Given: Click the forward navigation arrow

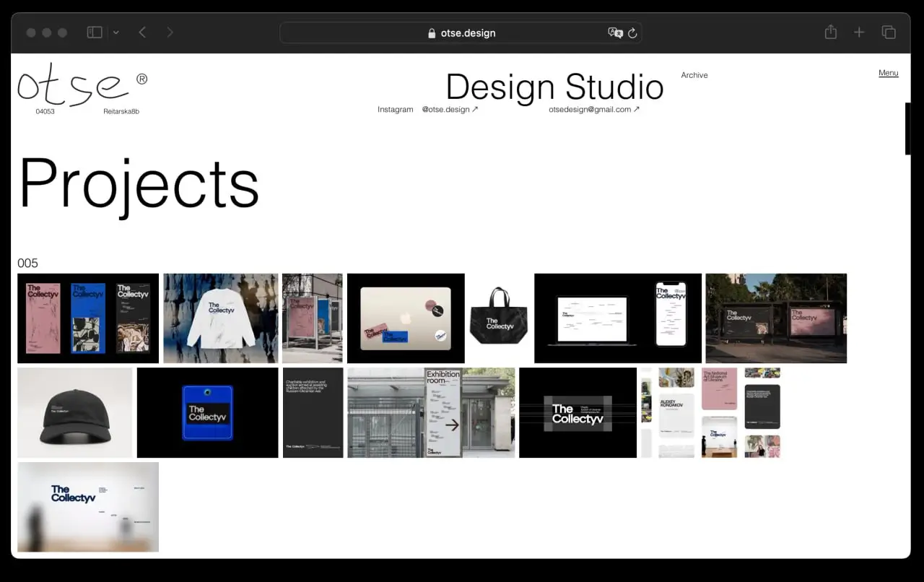Looking at the screenshot, I should [170, 32].
